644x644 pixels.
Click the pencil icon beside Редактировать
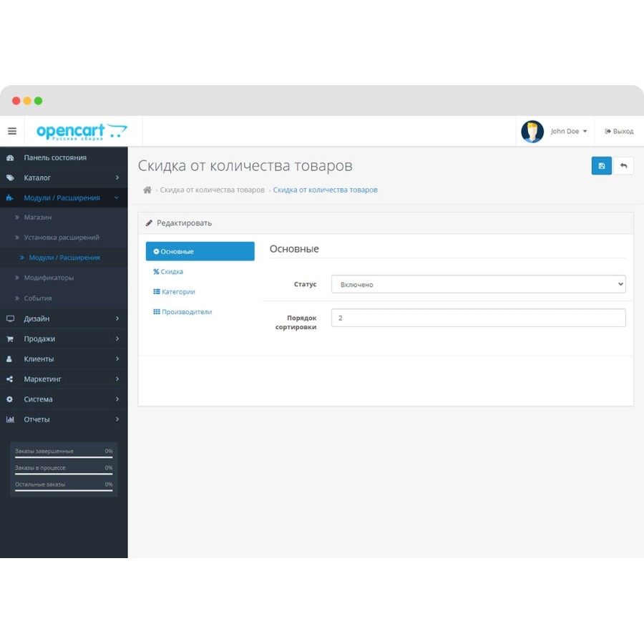[x=149, y=223]
